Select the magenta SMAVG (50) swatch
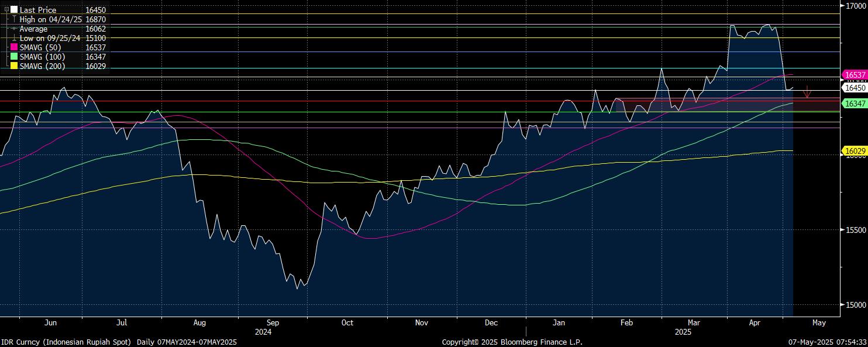Screen dimensions: 868x347 tap(14, 47)
